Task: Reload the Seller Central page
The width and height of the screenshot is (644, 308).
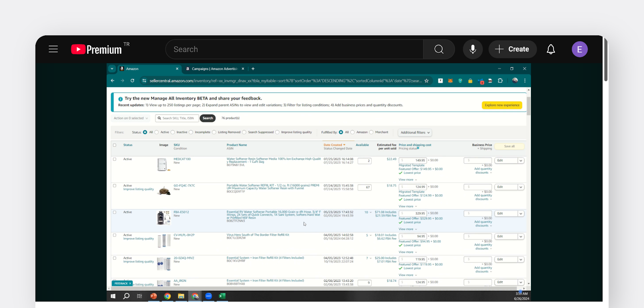Action: [x=132, y=80]
